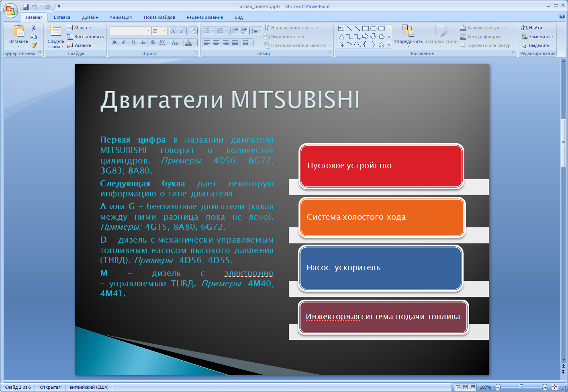The height and width of the screenshot is (392, 568).
Task: Toggle text shadow (S)
Action: tap(153, 42)
